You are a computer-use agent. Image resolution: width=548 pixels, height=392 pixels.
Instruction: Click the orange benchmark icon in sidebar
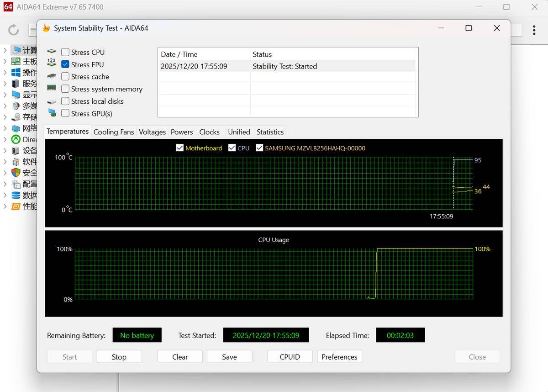click(16, 206)
